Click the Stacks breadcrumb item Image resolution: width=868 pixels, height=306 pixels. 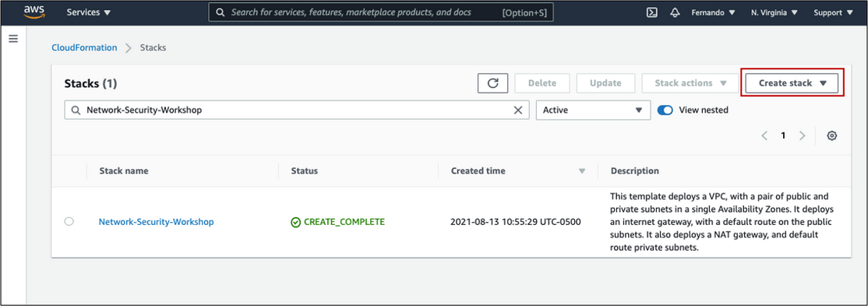(x=153, y=47)
